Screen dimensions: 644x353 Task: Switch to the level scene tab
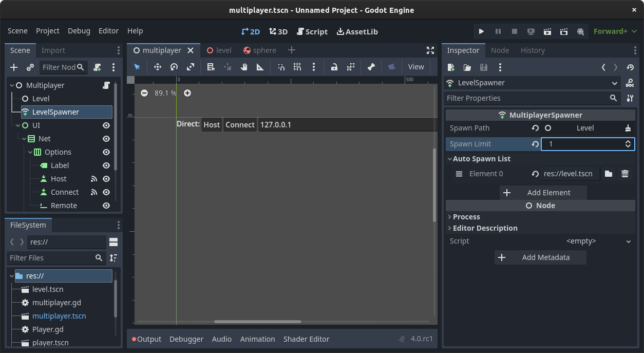[x=219, y=50]
